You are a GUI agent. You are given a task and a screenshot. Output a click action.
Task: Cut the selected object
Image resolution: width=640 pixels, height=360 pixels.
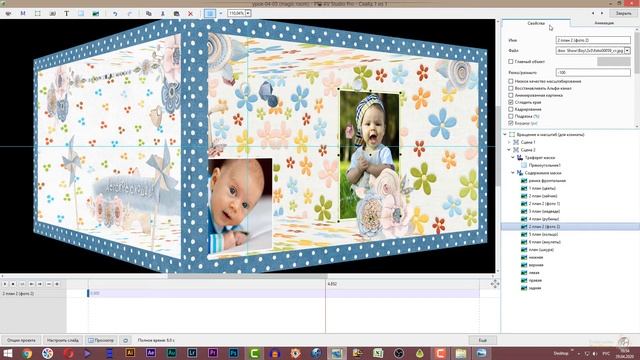(162, 13)
